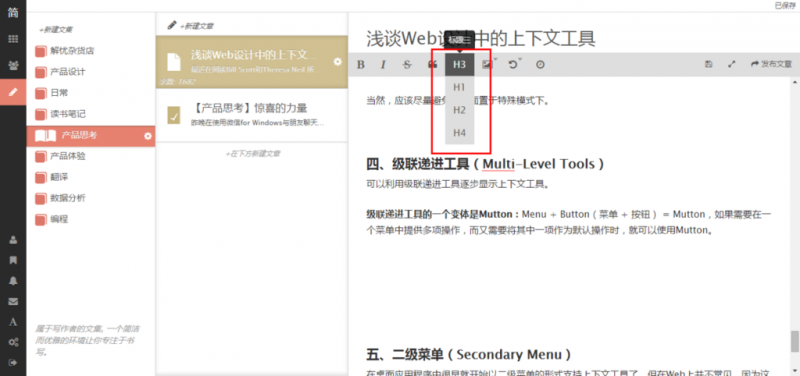Enter fullscreen writing mode
This screenshot has width=800, height=376.
pos(732,64)
